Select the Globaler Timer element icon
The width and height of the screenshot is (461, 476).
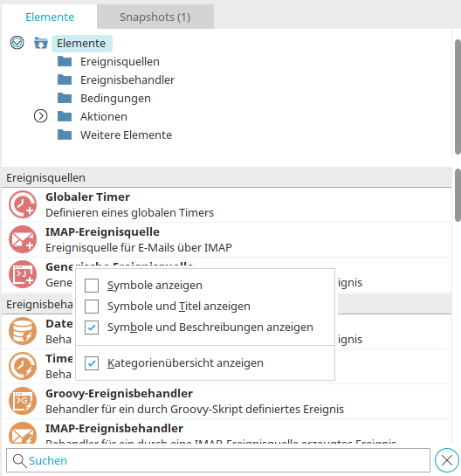(23, 204)
